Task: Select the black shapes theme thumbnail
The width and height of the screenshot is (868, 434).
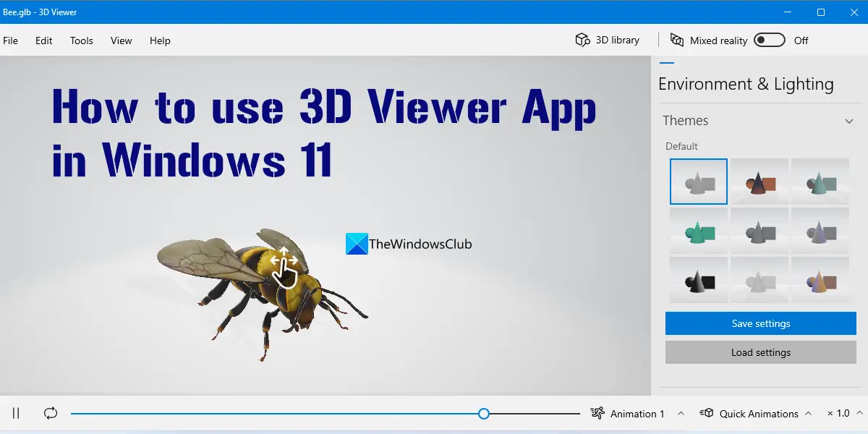Action: 699,280
